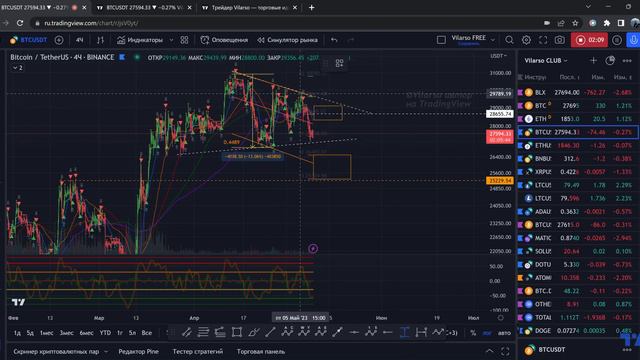Select the ETH row showing 1853.0
The image size is (640, 360).
[x=578, y=119]
